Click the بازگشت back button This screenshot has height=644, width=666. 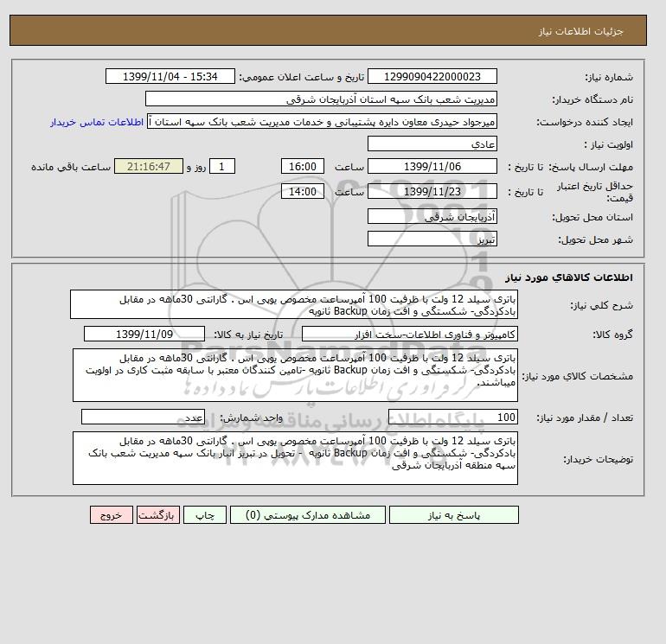pos(158,515)
